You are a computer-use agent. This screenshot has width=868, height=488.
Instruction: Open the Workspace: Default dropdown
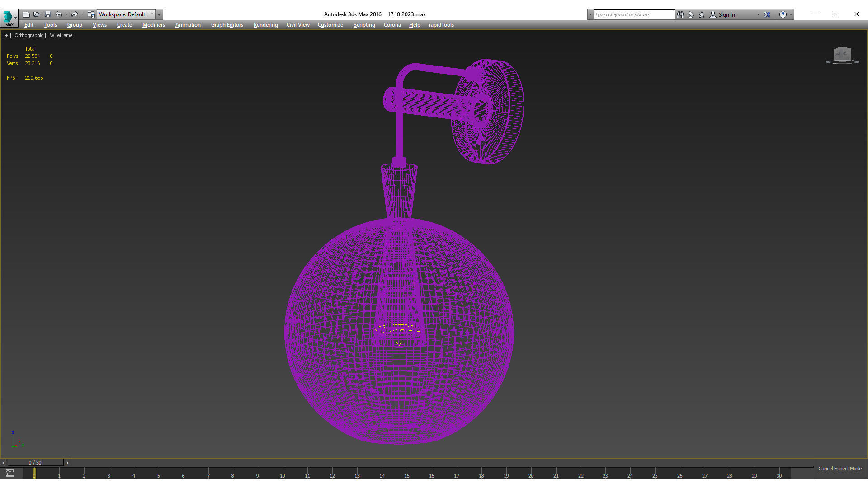[x=126, y=14]
